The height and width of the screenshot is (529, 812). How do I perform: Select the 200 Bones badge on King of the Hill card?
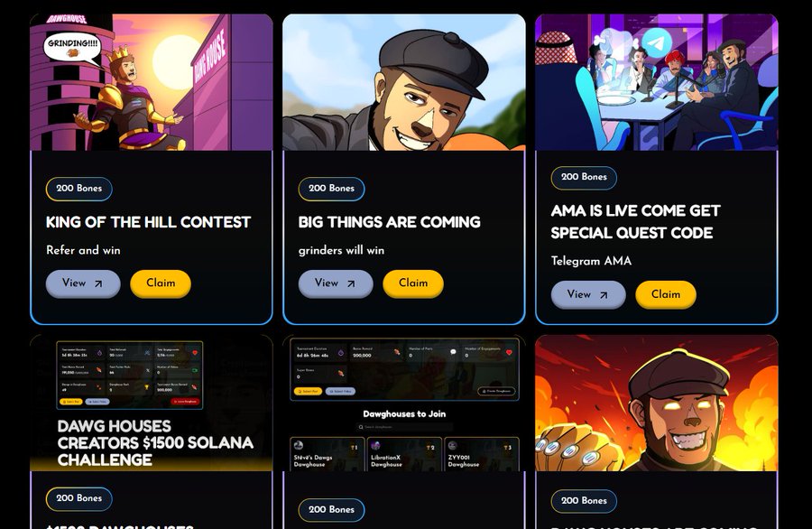coord(79,189)
